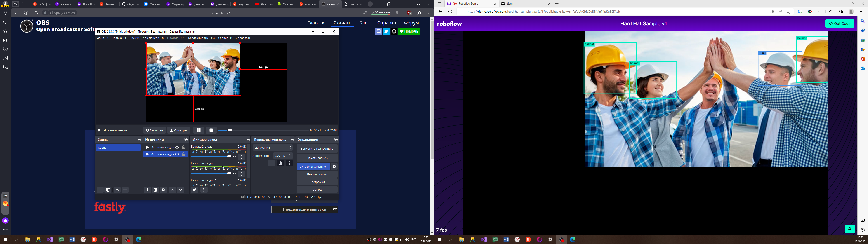The image size is (868, 244).
Task: Delete transition with the trash icon
Action: (x=280, y=163)
